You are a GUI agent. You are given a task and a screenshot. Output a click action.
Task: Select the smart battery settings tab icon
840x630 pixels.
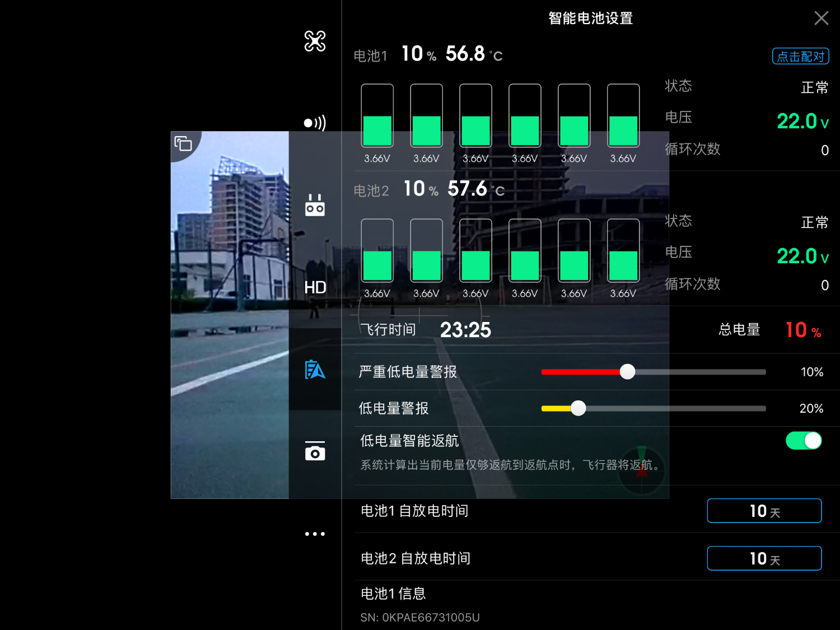(315, 370)
